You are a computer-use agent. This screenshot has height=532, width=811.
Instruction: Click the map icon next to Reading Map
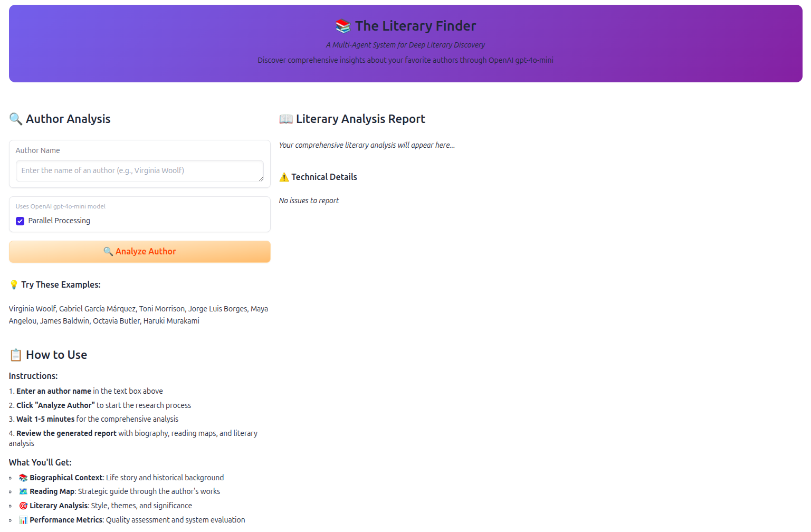[23, 491]
